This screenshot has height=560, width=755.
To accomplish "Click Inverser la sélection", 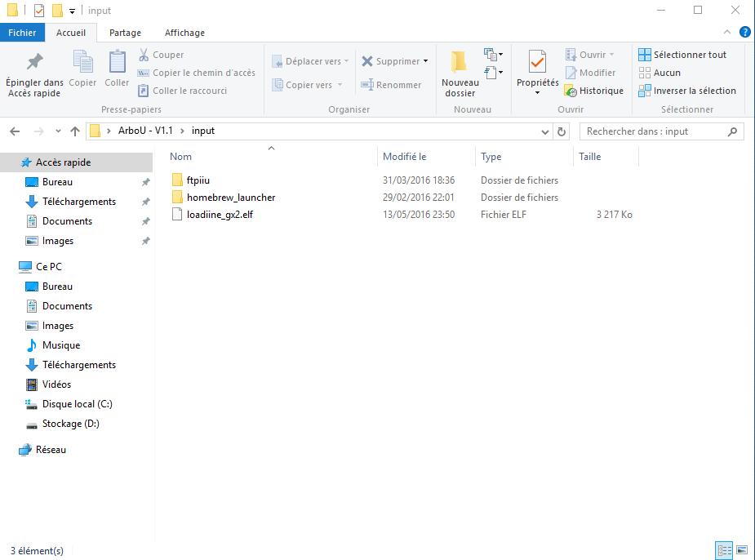I will pyautogui.click(x=686, y=91).
